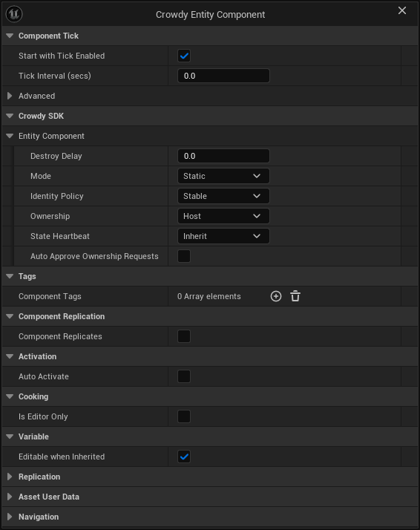Viewport: 420px width, 530px height.
Task: Click the 'Auto Approve Ownership Requests' label
Action: coord(94,256)
